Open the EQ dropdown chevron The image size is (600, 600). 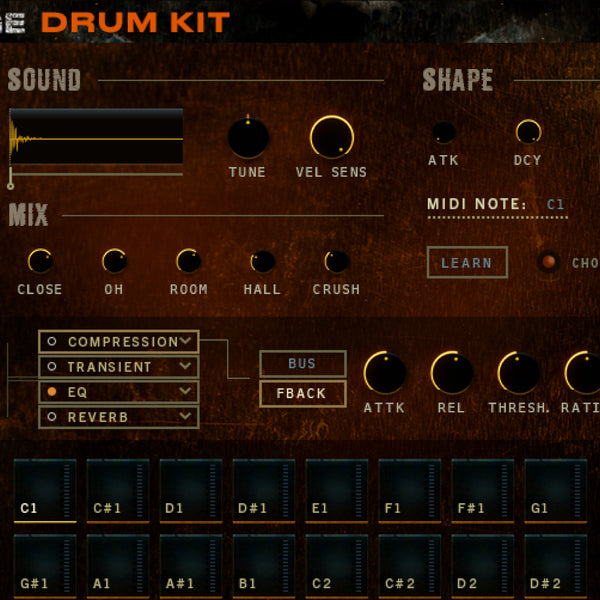pos(186,391)
